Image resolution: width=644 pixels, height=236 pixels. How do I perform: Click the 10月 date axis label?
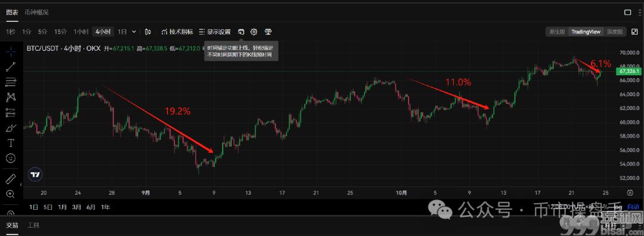(402, 193)
